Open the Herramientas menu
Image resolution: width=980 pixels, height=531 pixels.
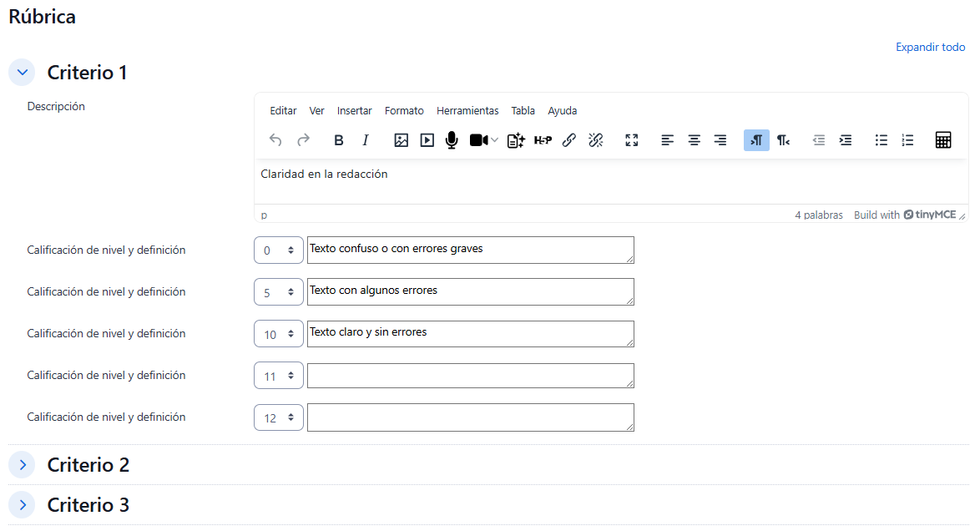[467, 111]
